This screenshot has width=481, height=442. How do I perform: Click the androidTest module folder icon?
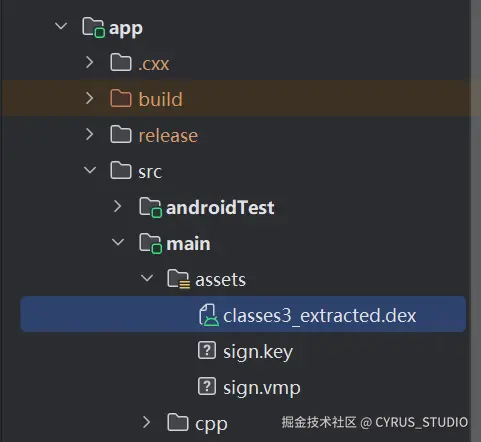click(x=150, y=207)
